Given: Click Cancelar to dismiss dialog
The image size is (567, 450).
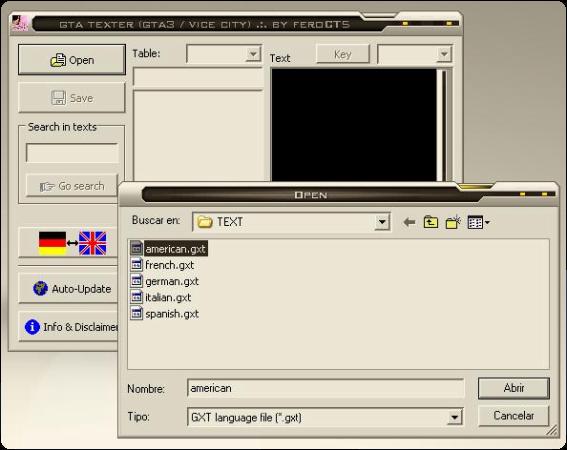Looking at the screenshot, I should click(x=513, y=416).
